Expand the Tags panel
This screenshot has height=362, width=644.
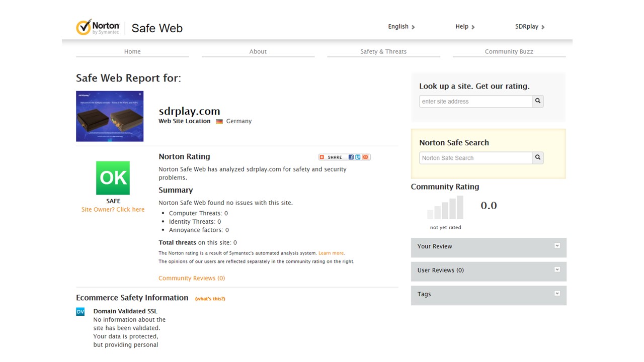click(x=489, y=295)
